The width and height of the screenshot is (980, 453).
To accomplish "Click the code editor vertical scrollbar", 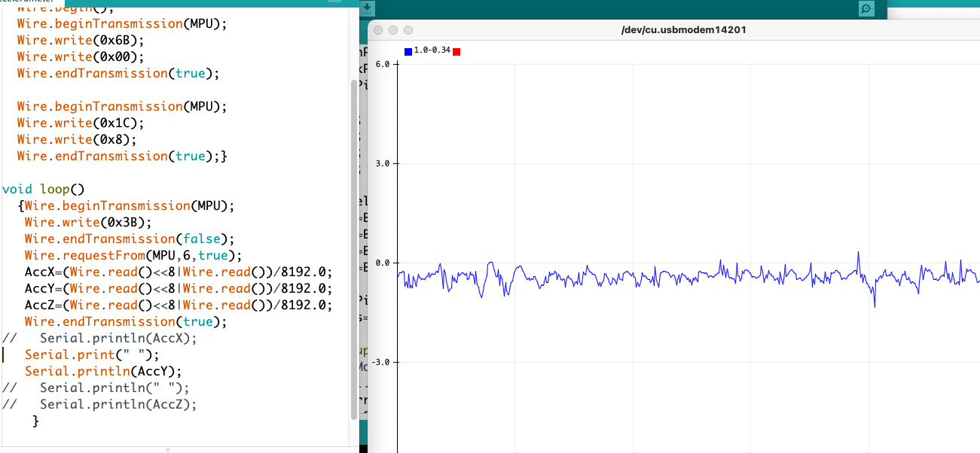I will pos(354,248).
